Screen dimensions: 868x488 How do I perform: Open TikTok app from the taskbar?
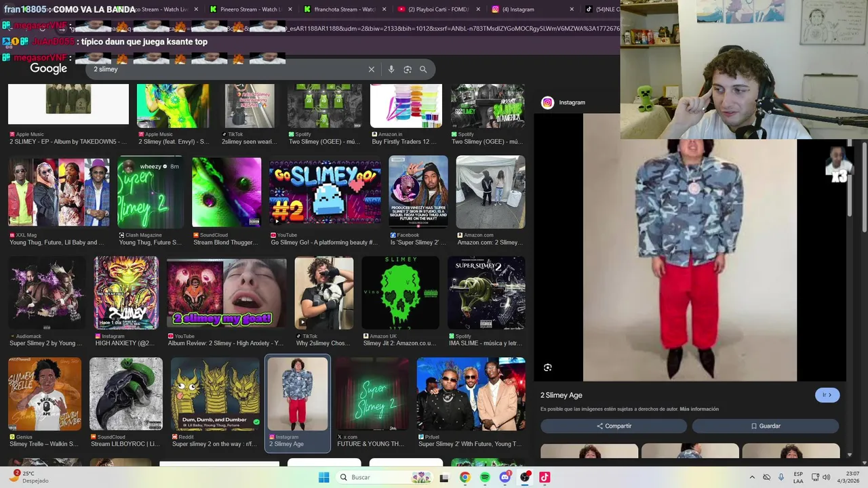545,477
